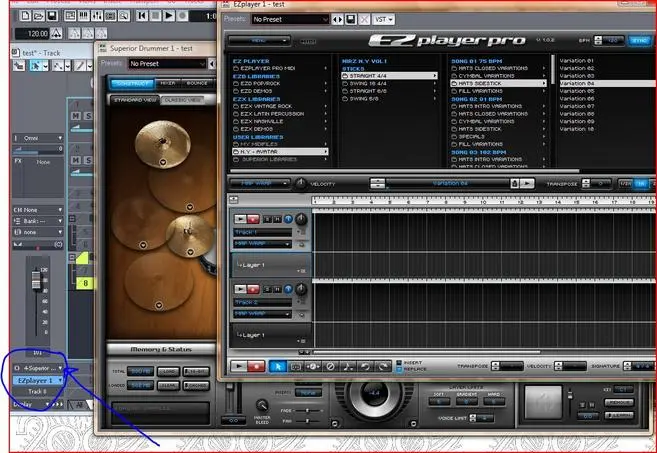Click the EZplayer MENU button
Image resolution: width=657 pixels, height=453 pixels.
point(259,42)
